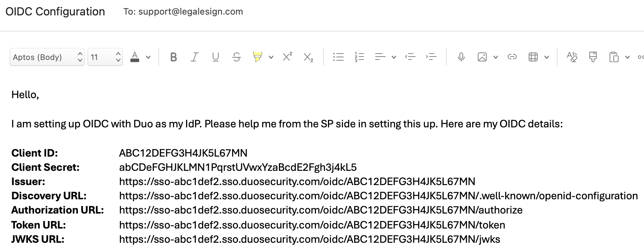Image resolution: width=644 pixels, height=251 pixels.
Task: Toggle bold formatting
Action: click(173, 57)
